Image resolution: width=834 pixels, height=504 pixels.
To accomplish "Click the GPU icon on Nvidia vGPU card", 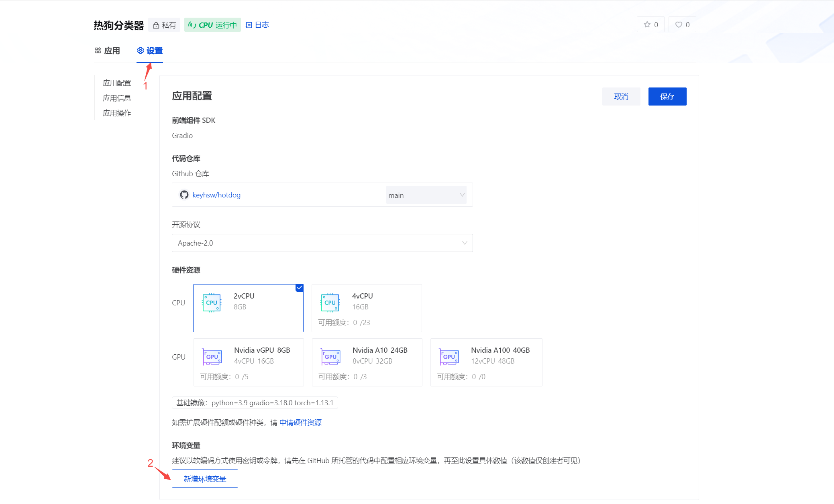I will (212, 356).
